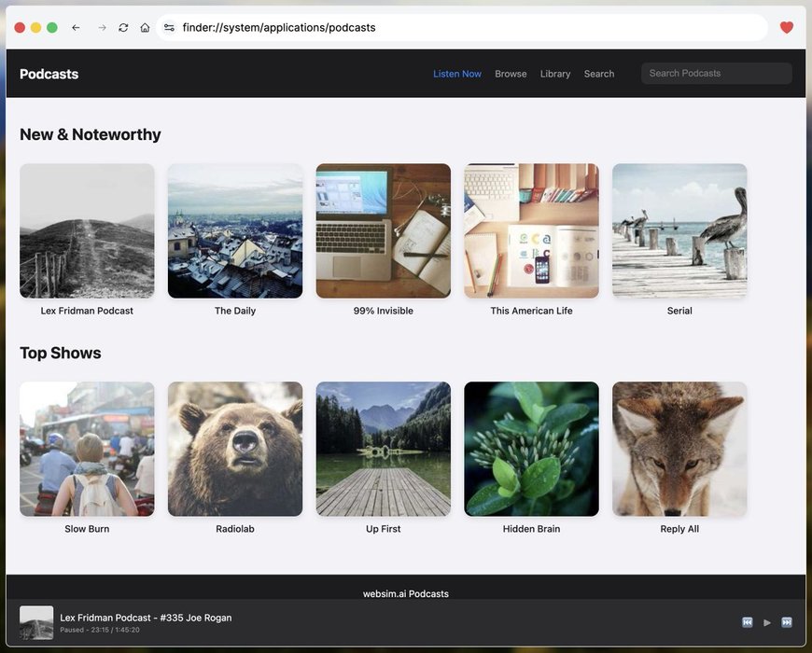Click the green maximize window button
812x653 pixels.
(x=51, y=27)
